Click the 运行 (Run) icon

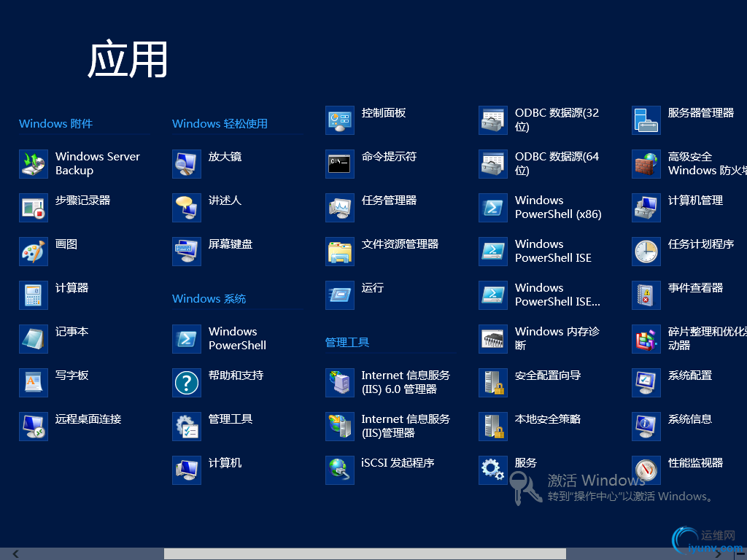click(340, 296)
